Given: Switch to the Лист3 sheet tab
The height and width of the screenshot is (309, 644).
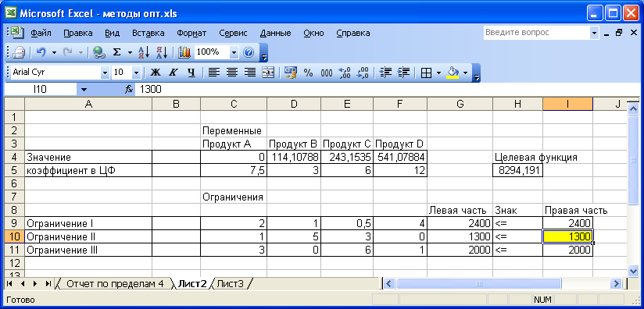Looking at the screenshot, I should coord(230,283).
